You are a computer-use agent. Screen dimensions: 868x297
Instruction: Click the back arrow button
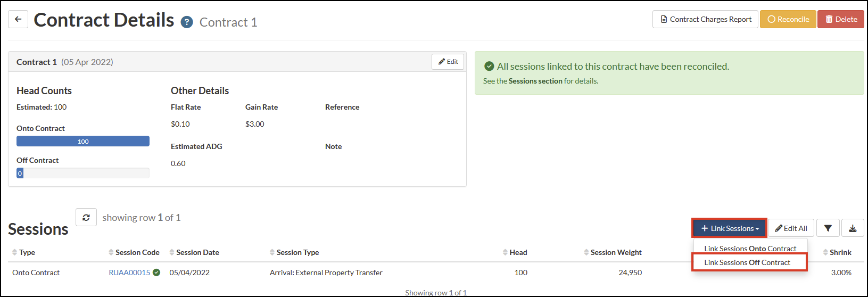point(18,19)
